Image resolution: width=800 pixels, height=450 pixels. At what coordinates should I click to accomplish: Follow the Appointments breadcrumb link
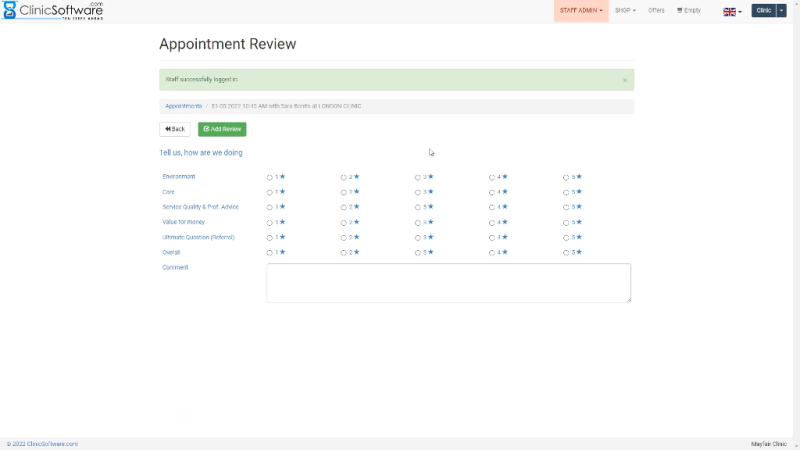pos(184,106)
